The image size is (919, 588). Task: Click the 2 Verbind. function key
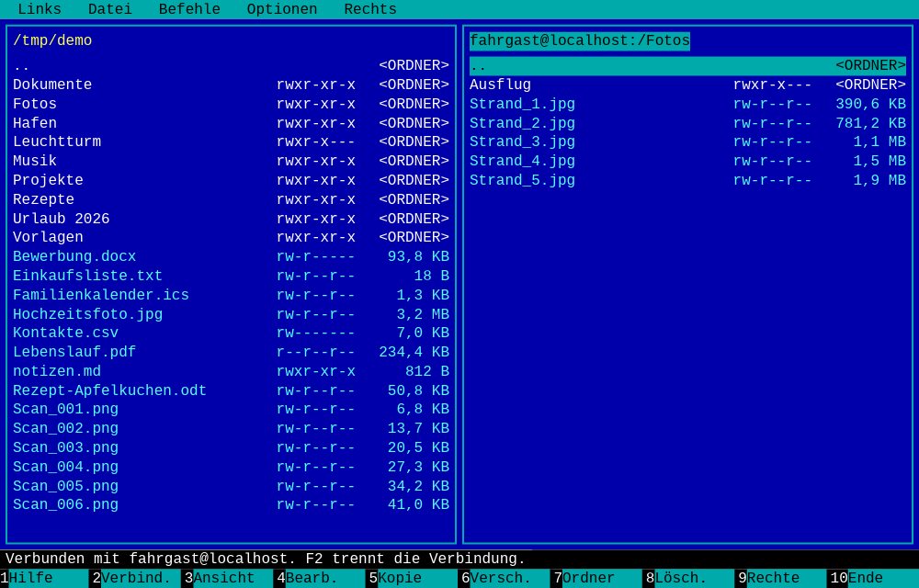coord(136,578)
